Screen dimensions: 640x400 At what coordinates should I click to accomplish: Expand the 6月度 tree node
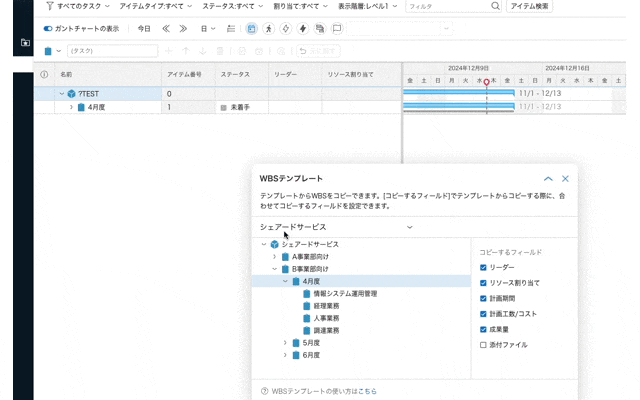(x=285, y=355)
